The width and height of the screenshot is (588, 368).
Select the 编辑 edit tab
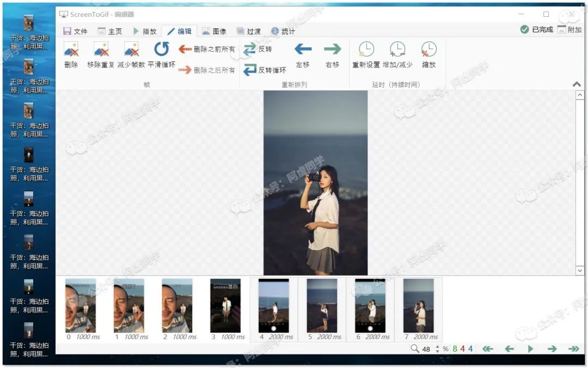[179, 31]
